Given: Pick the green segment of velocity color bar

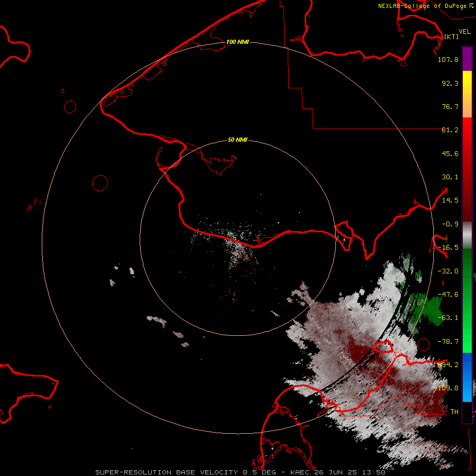Looking at the screenshot, I should point(467,300).
